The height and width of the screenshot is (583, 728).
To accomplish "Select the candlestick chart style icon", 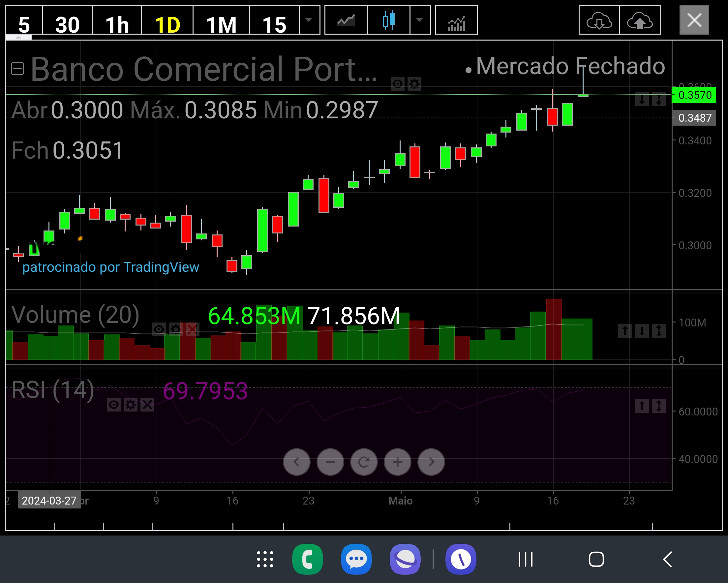I will (x=389, y=20).
